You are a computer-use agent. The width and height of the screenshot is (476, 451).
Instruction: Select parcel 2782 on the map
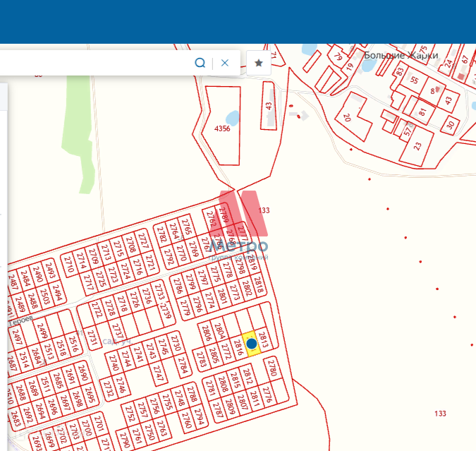pyautogui.click(x=161, y=234)
